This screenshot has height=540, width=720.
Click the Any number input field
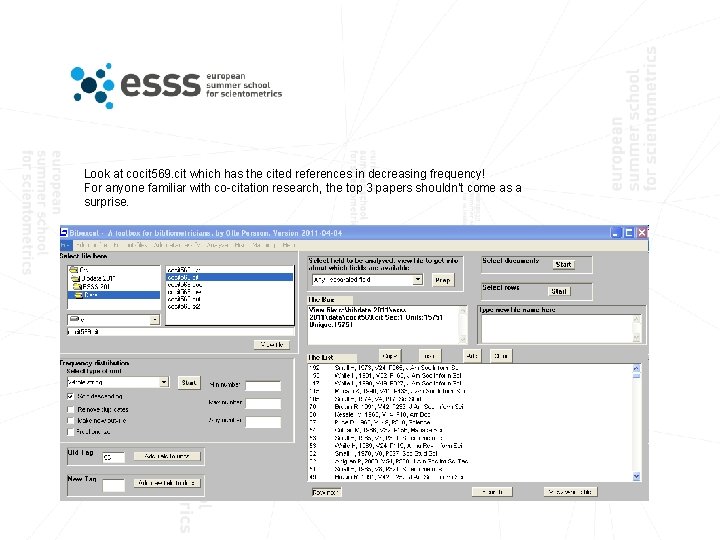pos(263,422)
